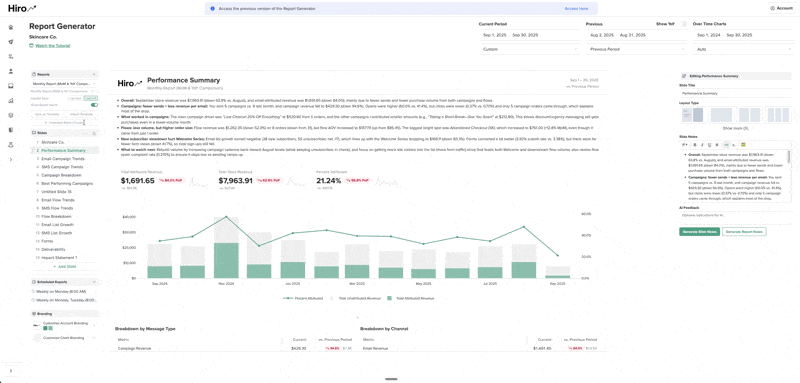This screenshot has width=800, height=383.
Task: Open the database icon in left sidebar
Action: click(11, 115)
